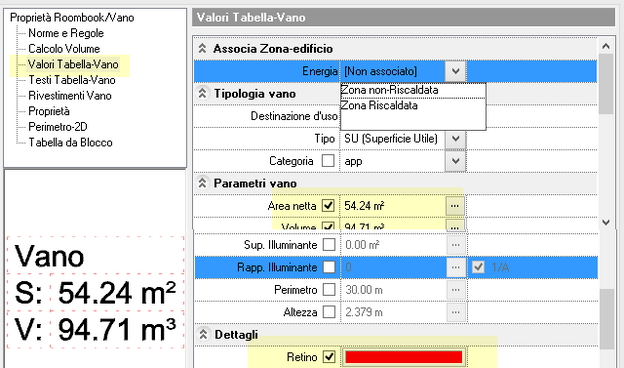The height and width of the screenshot is (368, 624).
Task: Click the S: 54.24 m² preview text
Action: (x=96, y=293)
